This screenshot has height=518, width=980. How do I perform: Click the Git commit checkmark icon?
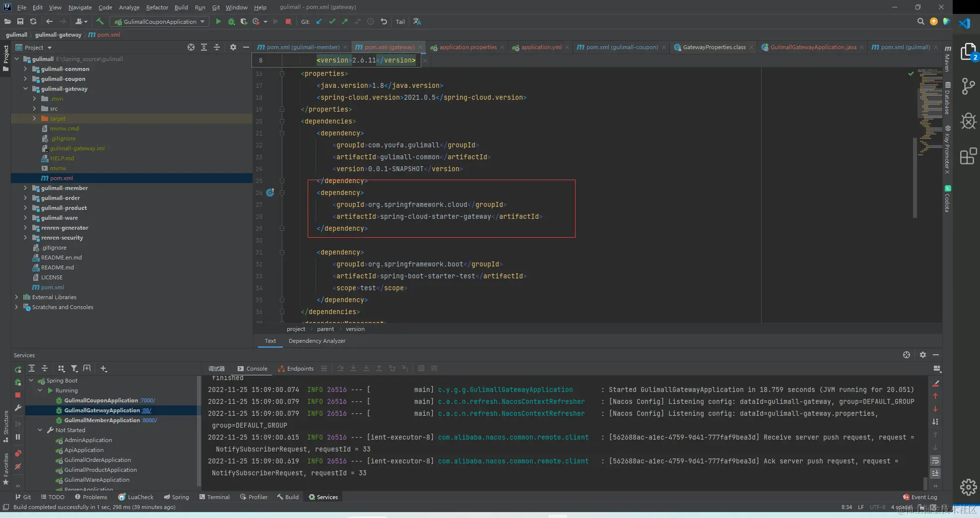(332, 21)
